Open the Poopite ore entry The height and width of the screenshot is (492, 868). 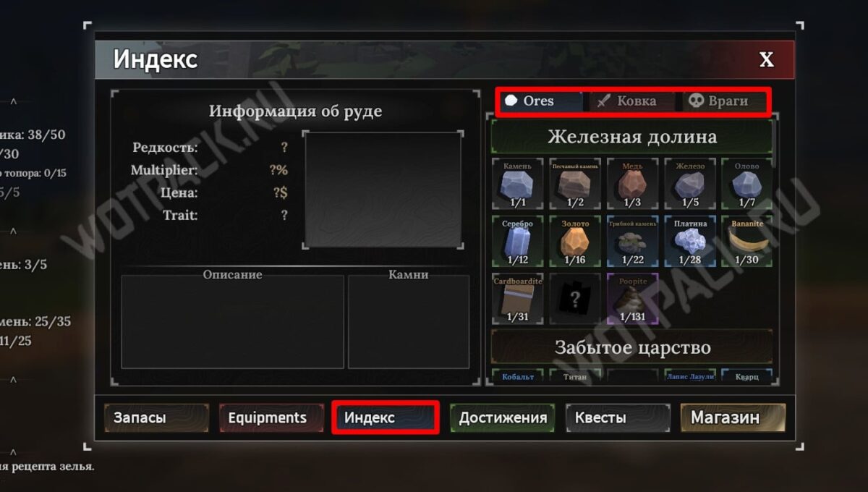point(633,298)
